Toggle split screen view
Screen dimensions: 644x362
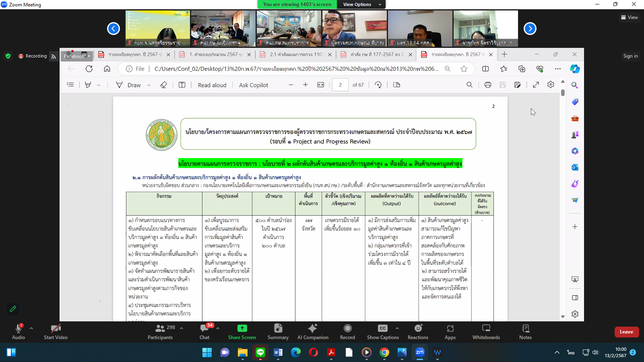coord(485,69)
